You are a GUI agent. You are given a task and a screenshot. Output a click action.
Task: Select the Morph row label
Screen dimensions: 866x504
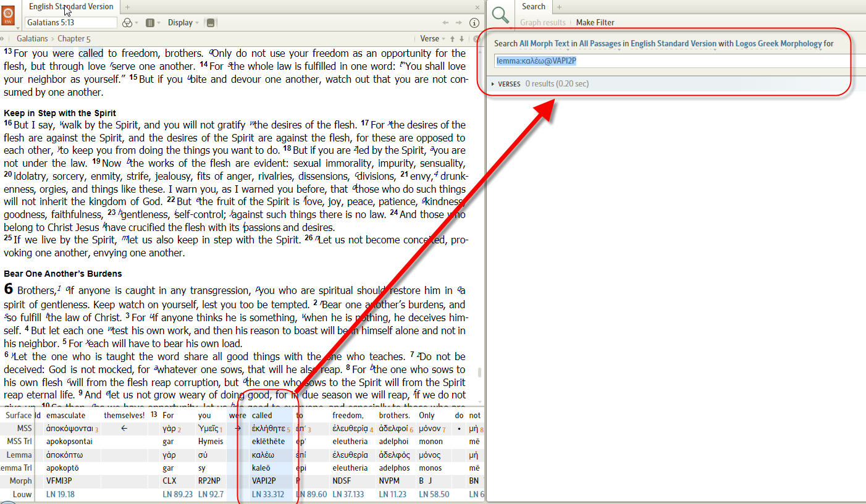pyautogui.click(x=20, y=481)
